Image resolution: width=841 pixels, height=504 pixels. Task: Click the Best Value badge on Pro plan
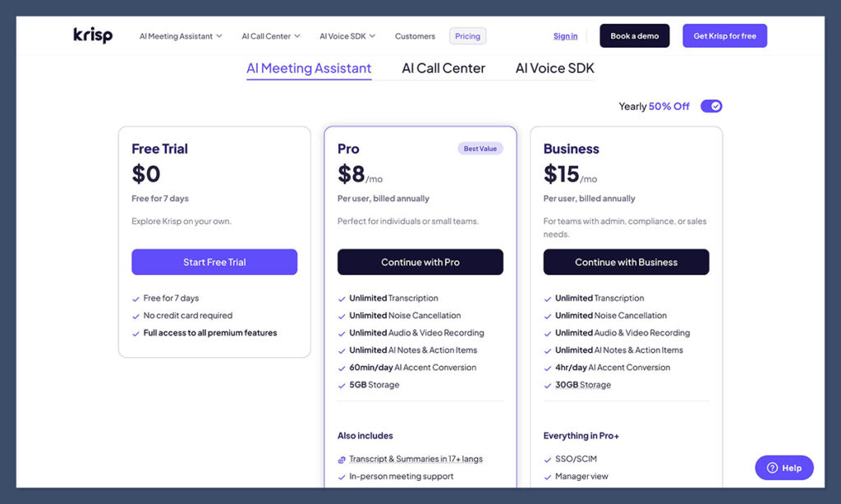point(480,149)
